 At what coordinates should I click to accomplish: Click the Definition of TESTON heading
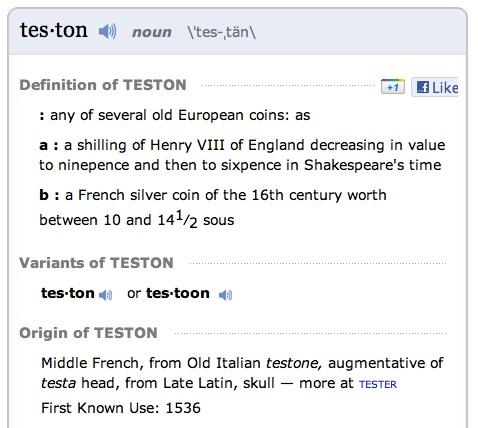103,85
